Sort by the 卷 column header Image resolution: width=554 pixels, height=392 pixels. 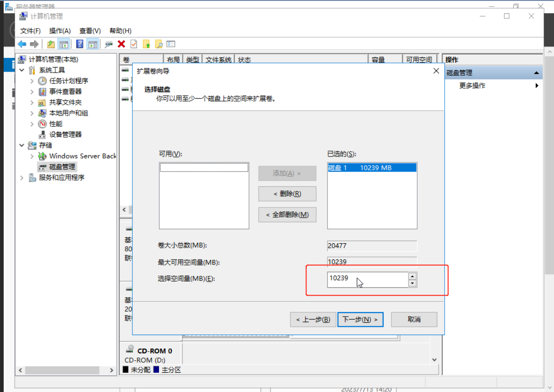pos(142,60)
